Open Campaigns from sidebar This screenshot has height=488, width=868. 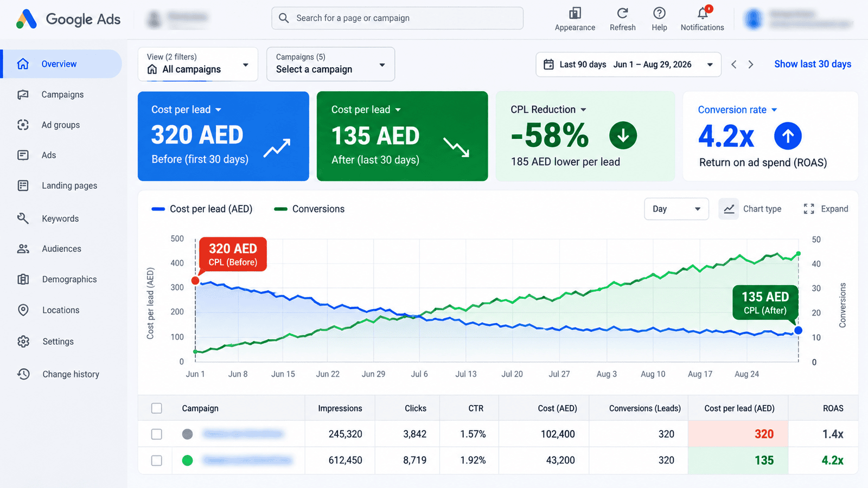point(62,94)
